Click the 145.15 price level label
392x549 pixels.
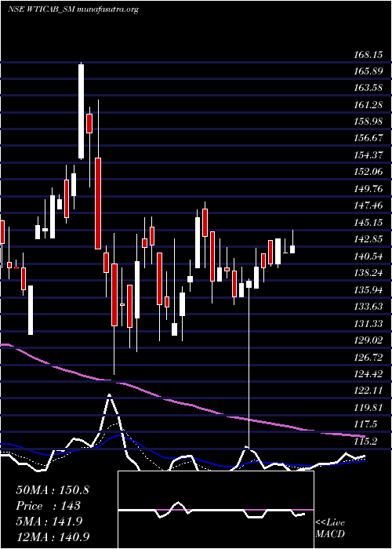coord(368,223)
